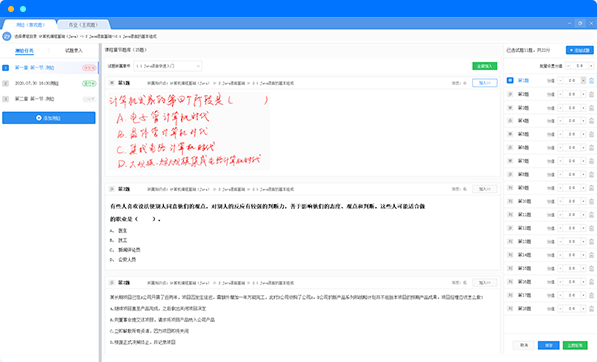Select the highlighted blue 第1题 entry icon
Image resolution: width=597 pixels, height=362 pixels.
[x=510, y=80]
